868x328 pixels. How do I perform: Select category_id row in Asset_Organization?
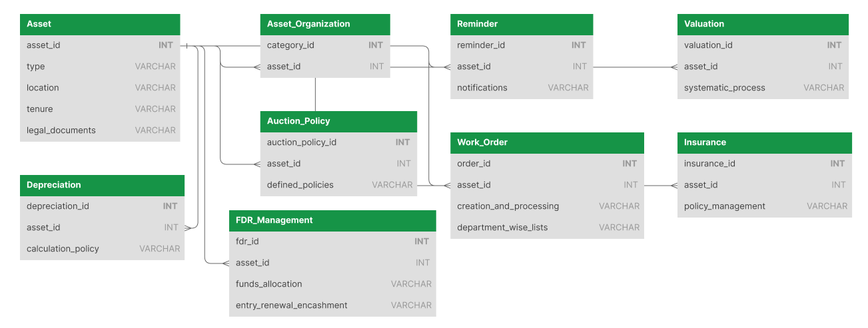click(x=325, y=45)
